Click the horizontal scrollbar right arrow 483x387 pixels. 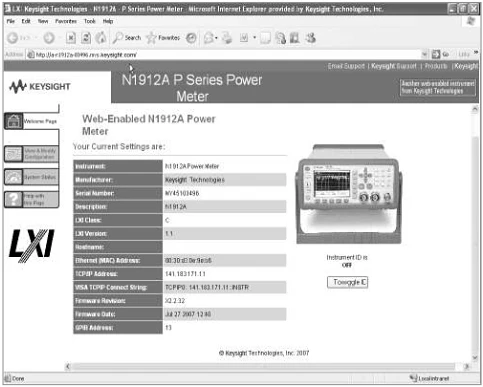[x=466, y=366]
